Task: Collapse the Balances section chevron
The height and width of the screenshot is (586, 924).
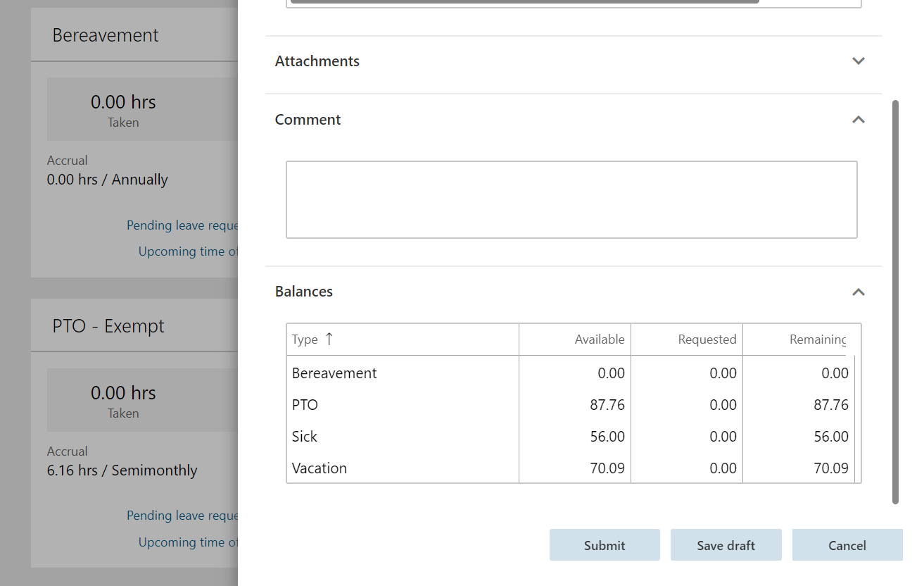Action: (858, 292)
